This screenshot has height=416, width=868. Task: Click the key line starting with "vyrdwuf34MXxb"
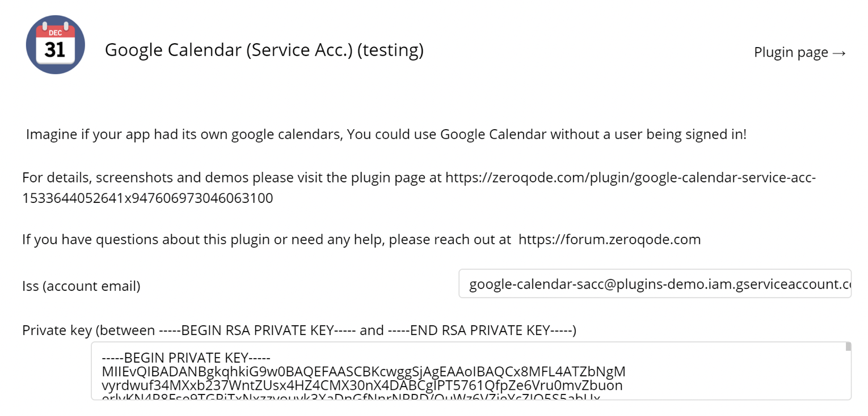coord(361,385)
